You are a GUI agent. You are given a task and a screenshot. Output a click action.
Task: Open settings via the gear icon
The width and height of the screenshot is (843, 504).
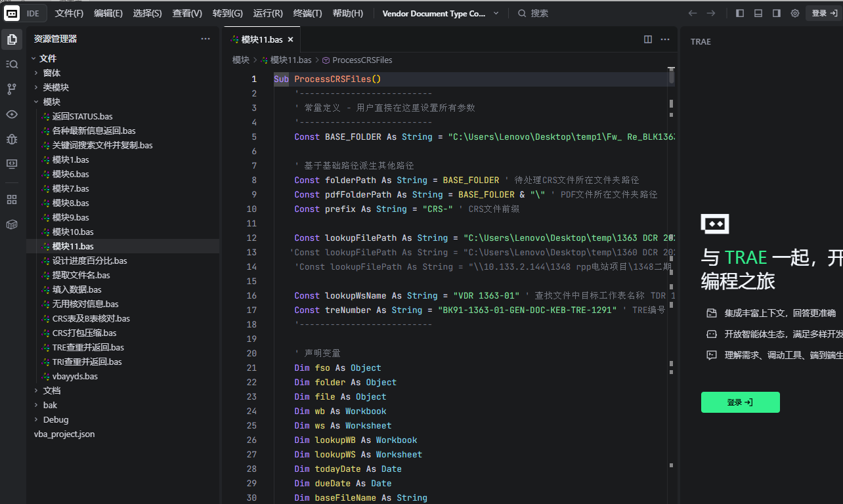(x=795, y=13)
